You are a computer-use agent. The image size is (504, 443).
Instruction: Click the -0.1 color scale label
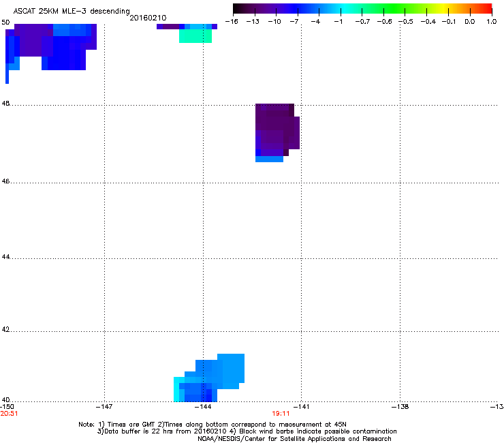click(x=449, y=22)
